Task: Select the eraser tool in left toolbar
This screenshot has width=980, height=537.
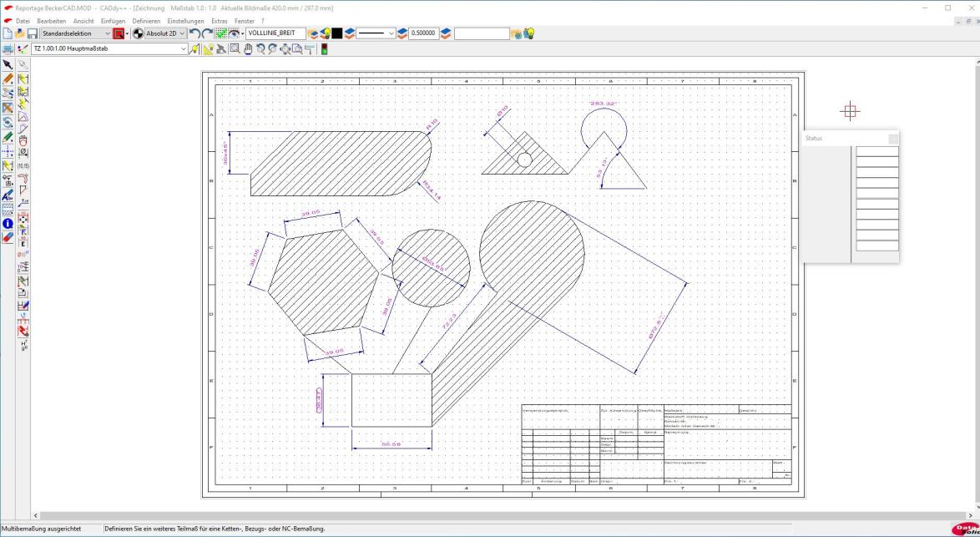Action: tap(8, 237)
